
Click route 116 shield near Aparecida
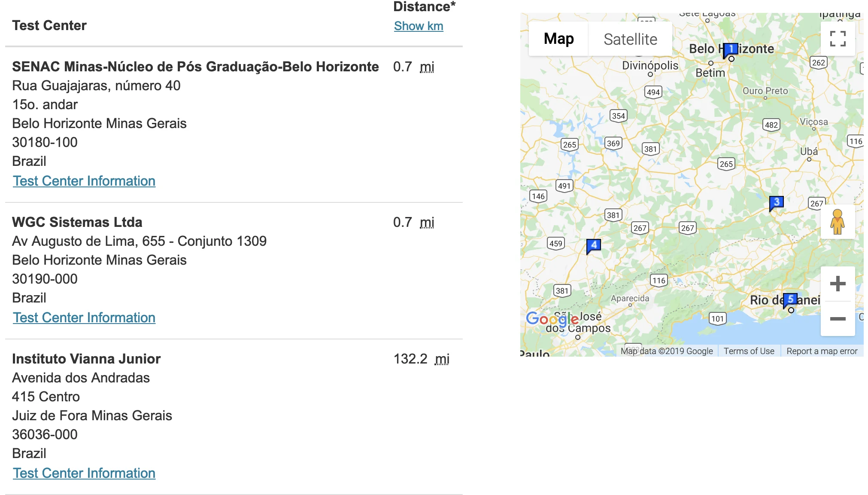[x=659, y=281]
